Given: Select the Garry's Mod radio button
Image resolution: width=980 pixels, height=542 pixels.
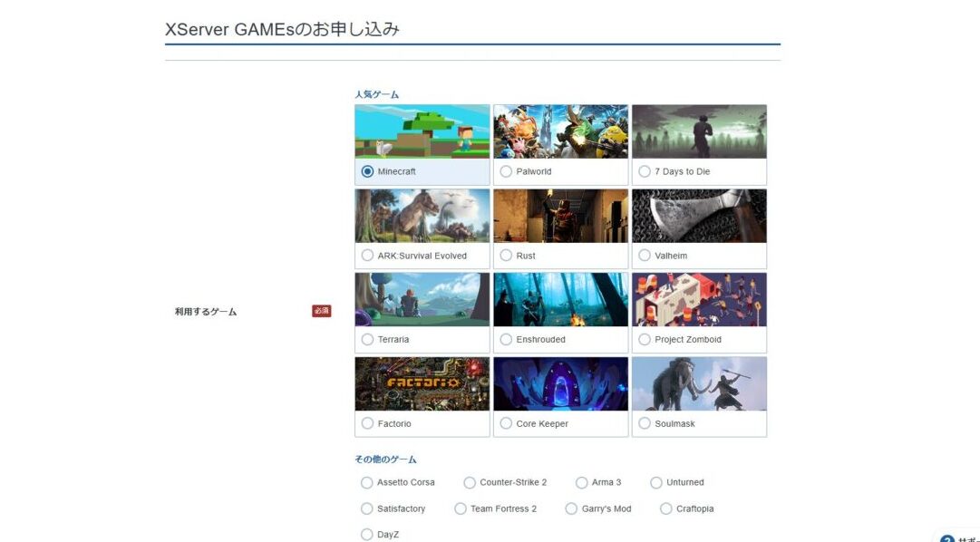Looking at the screenshot, I should 571,508.
